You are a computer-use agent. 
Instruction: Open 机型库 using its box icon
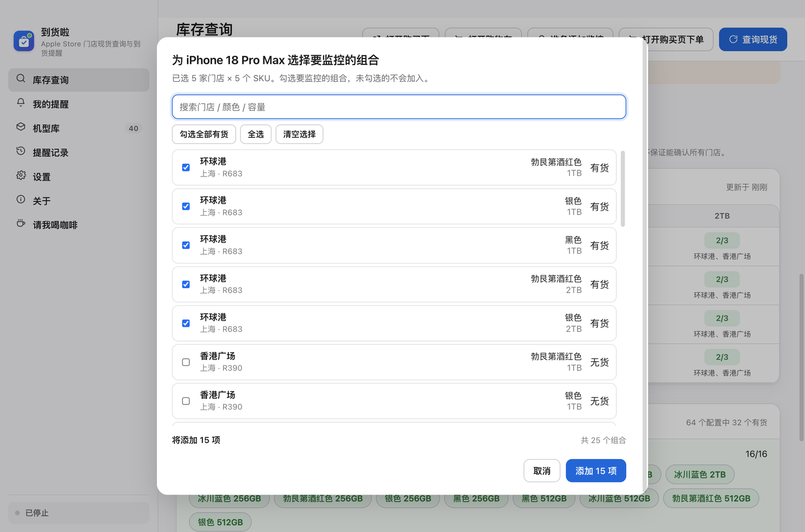(x=21, y=127)
